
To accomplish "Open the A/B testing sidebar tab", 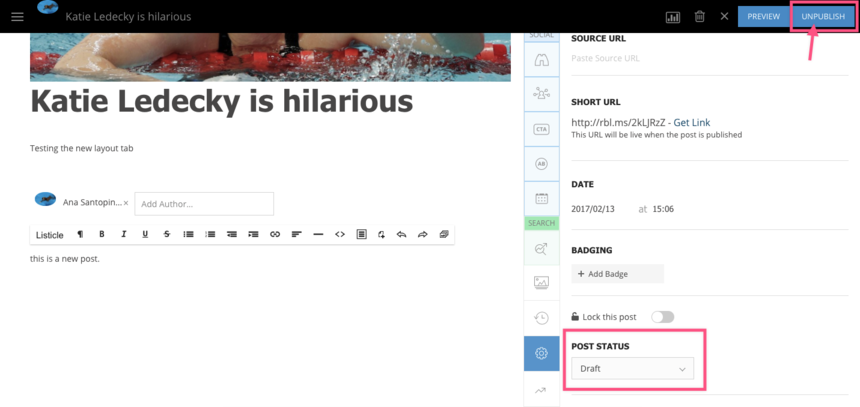I will pyautogui.click(x=541, y=164).
